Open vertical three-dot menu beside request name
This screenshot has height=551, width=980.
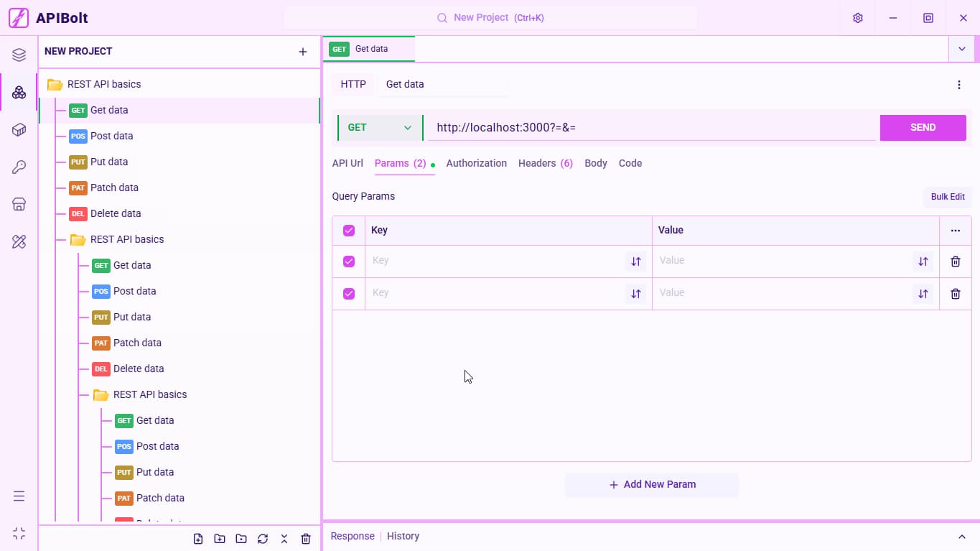point(959,85)
